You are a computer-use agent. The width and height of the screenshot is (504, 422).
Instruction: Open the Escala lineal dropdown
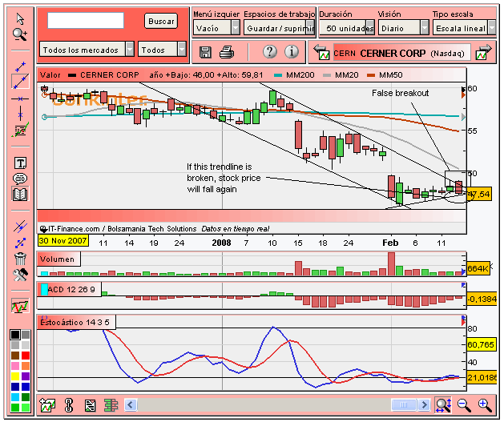point(464,28)
